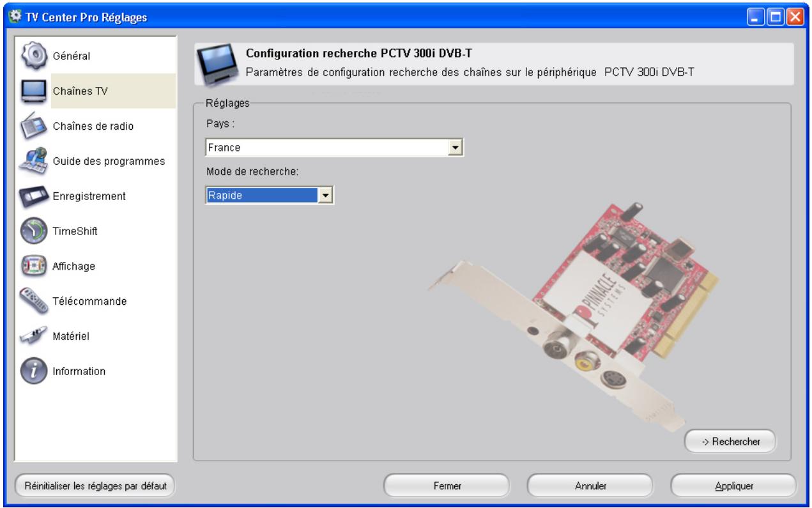The image size is (812, 508).
Task: Expand the Mode de recherche arrow
Action: coord(326,195)
